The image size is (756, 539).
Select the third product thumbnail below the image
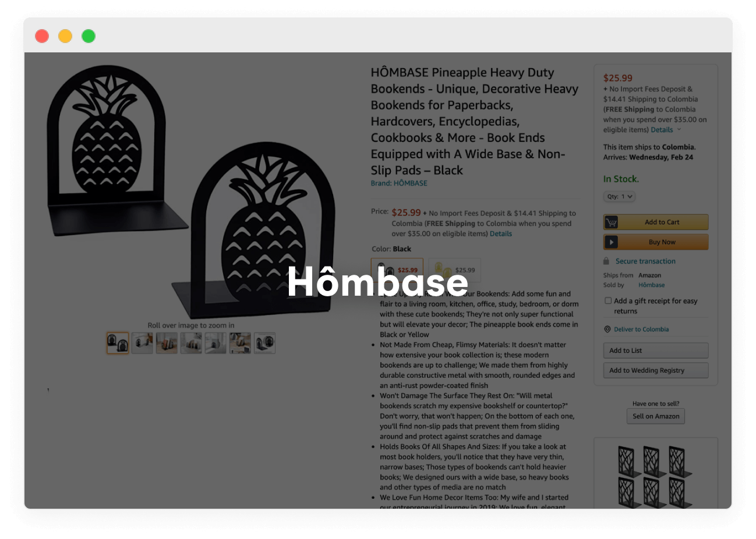[167, 343]
